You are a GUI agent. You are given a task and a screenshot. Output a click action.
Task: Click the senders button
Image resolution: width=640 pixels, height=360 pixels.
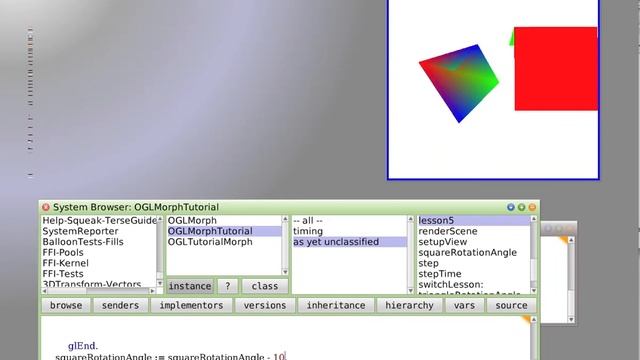pyautogui.click(x=120, y=305)
